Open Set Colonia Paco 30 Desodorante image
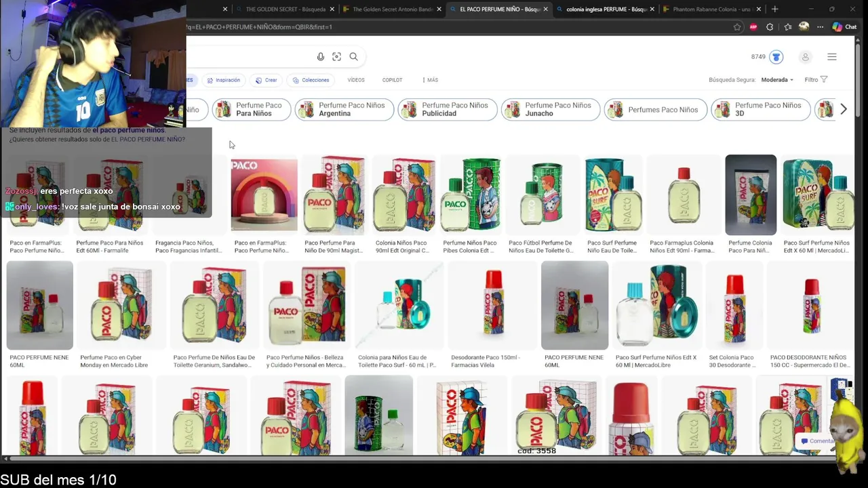 point(735,306)
